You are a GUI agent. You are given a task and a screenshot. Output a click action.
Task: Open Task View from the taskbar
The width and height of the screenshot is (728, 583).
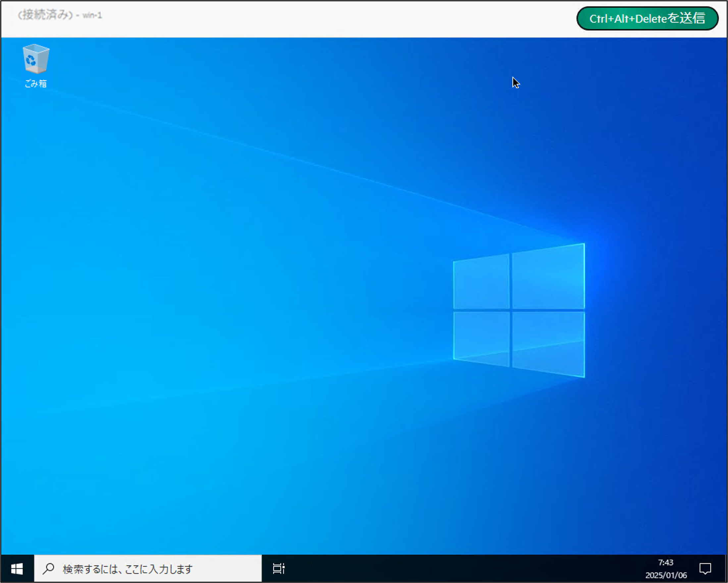pyautogui.click(x=279, y=569)
